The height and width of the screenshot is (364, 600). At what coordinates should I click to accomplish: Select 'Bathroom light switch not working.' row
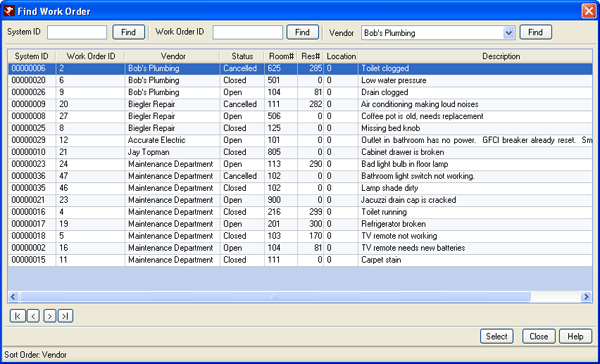click(300, 176)
